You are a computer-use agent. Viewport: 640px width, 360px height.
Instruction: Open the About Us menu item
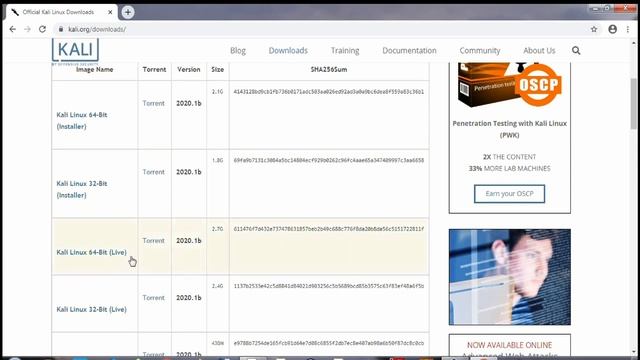(x=539, y=51)
